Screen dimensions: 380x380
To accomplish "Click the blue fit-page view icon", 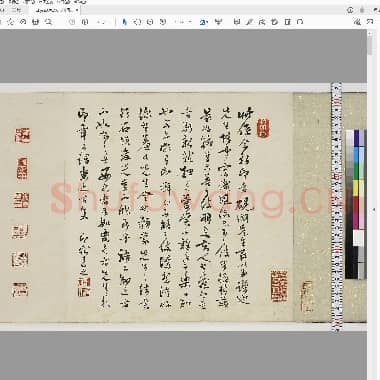I will pyautogui.click(x=203, y=22).
